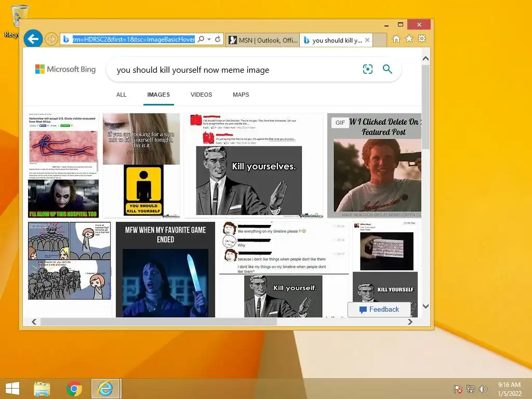This screenshot has height=399, width=532.
Task: Select the IMAGES results tab
Action: click(158, 95)
